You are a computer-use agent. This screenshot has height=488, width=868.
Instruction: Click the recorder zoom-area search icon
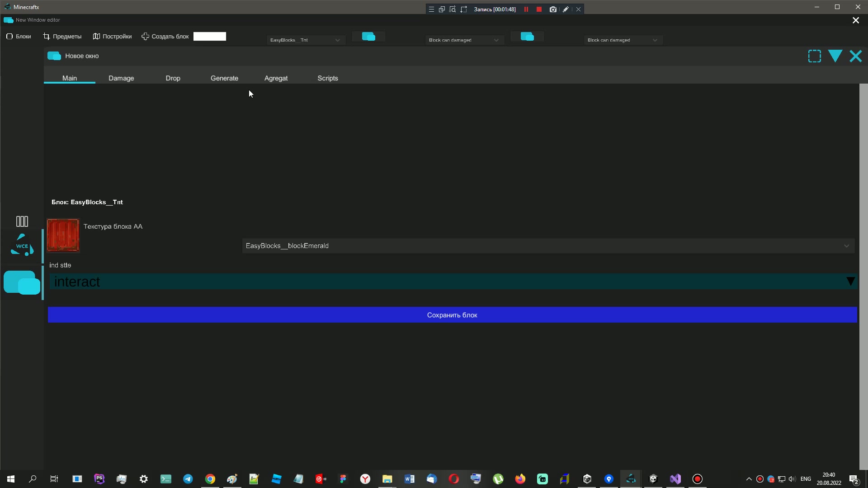tap(453, 9)
